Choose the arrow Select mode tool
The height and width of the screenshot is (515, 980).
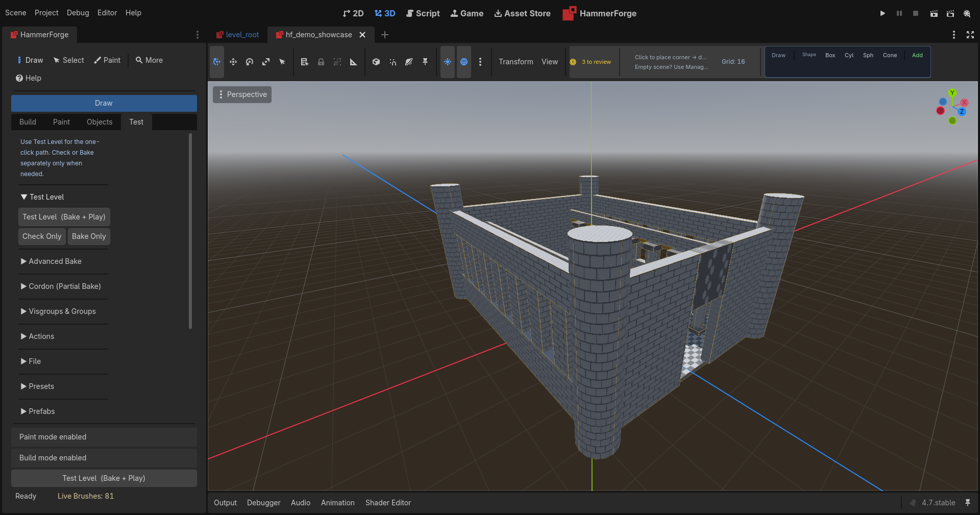[282, 62]
